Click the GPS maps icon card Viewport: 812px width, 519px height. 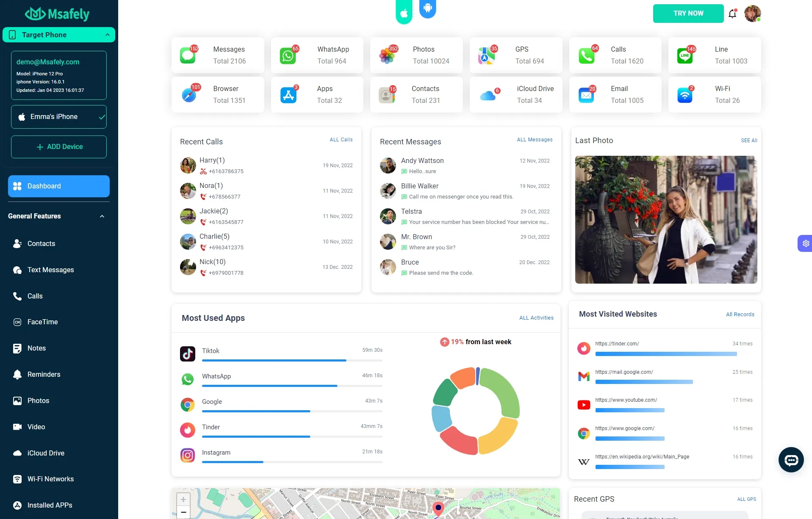(x=486, y=55)
